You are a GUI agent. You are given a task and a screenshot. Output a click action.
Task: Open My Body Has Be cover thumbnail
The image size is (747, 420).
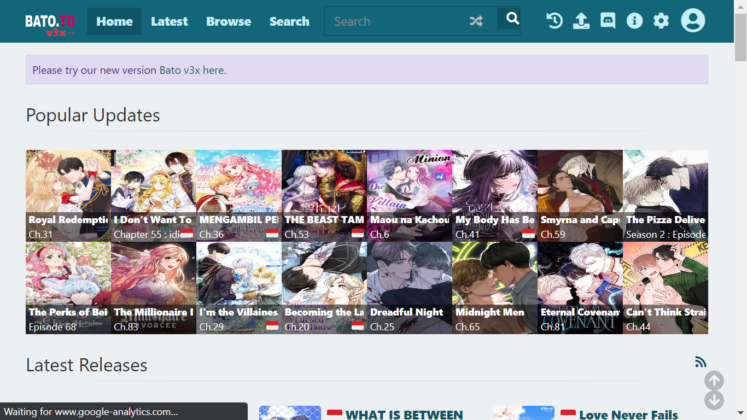click(x=495, y=196)
